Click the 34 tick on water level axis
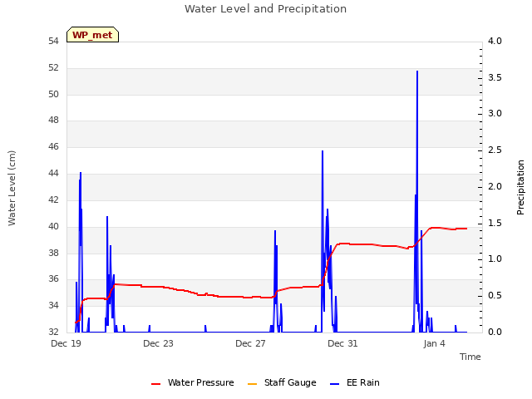Viewport: 532px width, 399px height. pos(53,305)
